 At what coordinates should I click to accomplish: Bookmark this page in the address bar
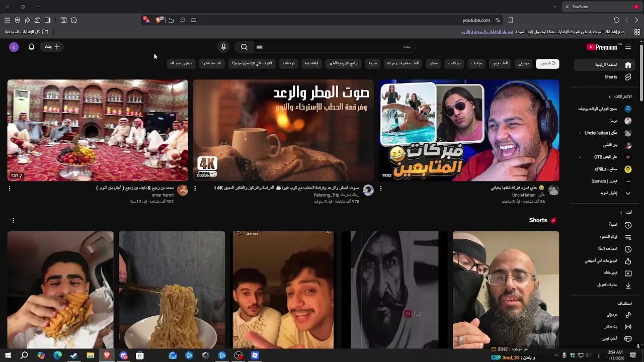coord(511,20)
